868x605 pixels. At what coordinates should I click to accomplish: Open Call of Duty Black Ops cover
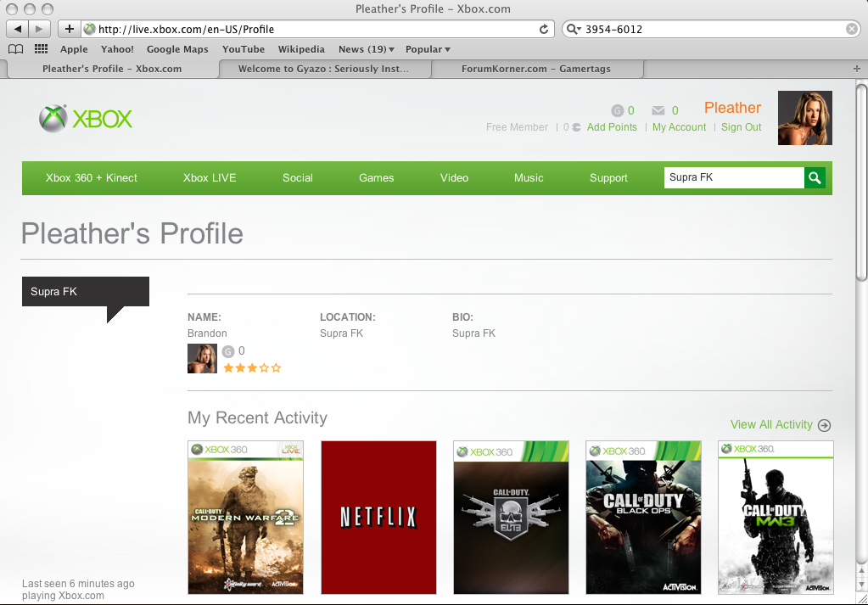point(643,518)
